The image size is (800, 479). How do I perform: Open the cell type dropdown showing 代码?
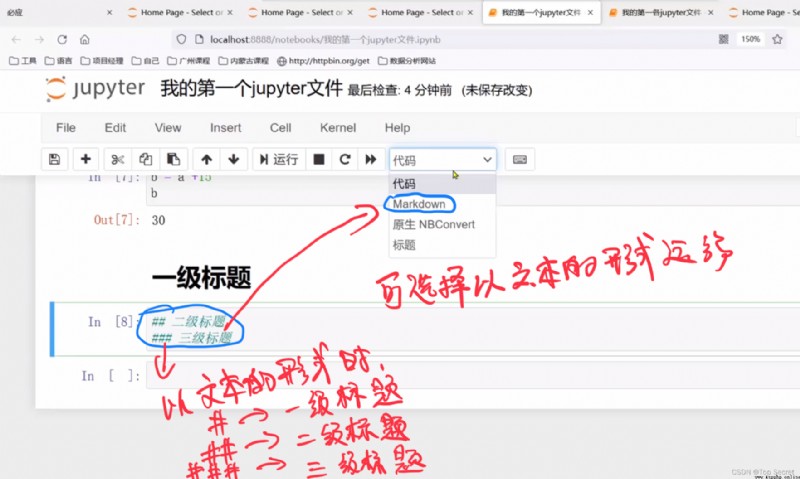click(443, 160)
